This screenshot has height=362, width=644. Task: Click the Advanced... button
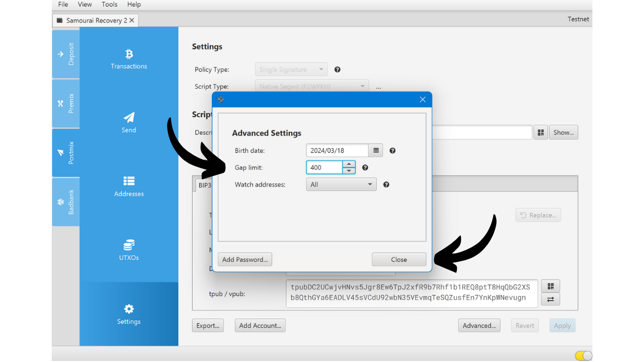coord(479,325)
